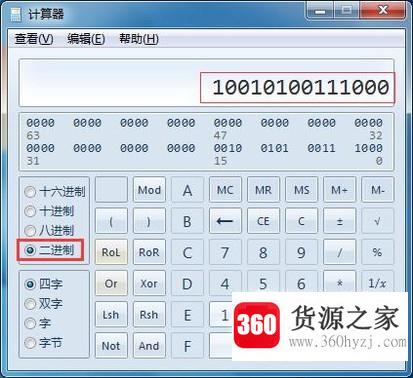413x378 pixels.
Task: Click the C clear button
Action: pyautogui.click(x=301, y=221)
